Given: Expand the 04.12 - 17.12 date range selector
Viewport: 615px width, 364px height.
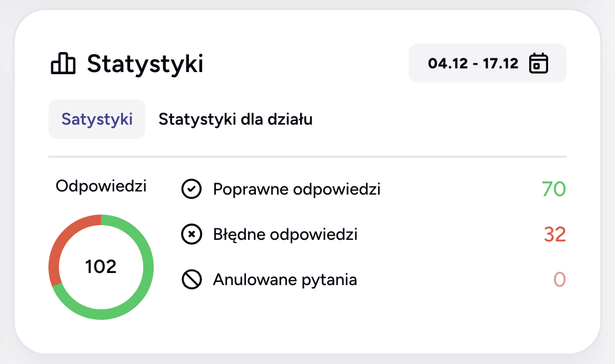Looking at the screenshot, I should coord(487,63).
